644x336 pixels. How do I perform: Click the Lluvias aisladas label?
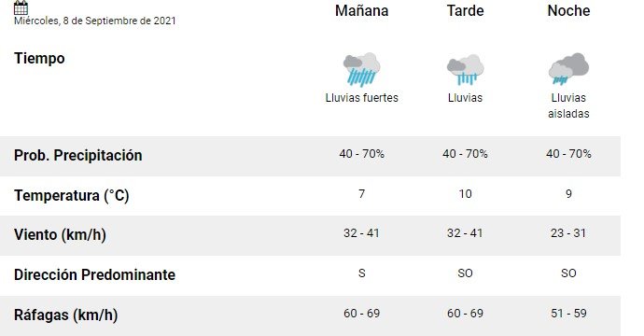pyautogui.click(x=568, y=105)
